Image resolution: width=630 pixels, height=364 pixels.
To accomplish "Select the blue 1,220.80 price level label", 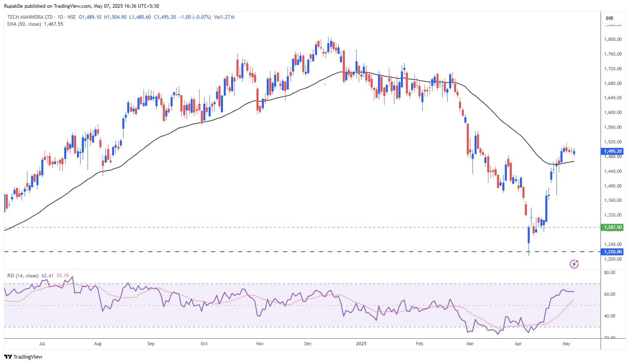I will (613, 252).
